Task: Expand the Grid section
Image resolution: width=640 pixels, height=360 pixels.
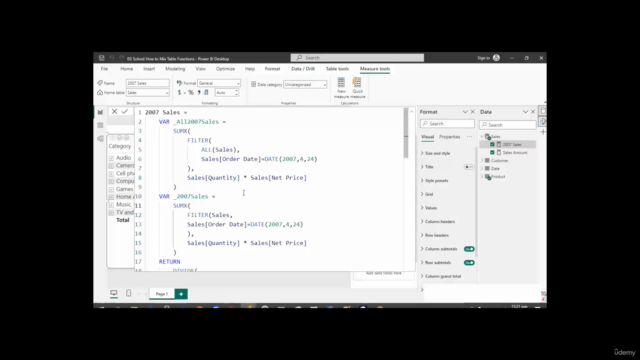Action: coord(429,194)
